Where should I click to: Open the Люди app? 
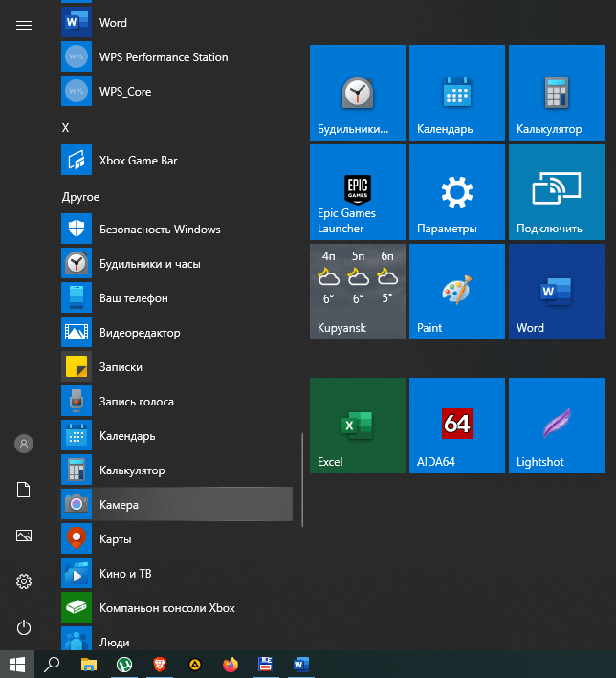pos(177,638)
